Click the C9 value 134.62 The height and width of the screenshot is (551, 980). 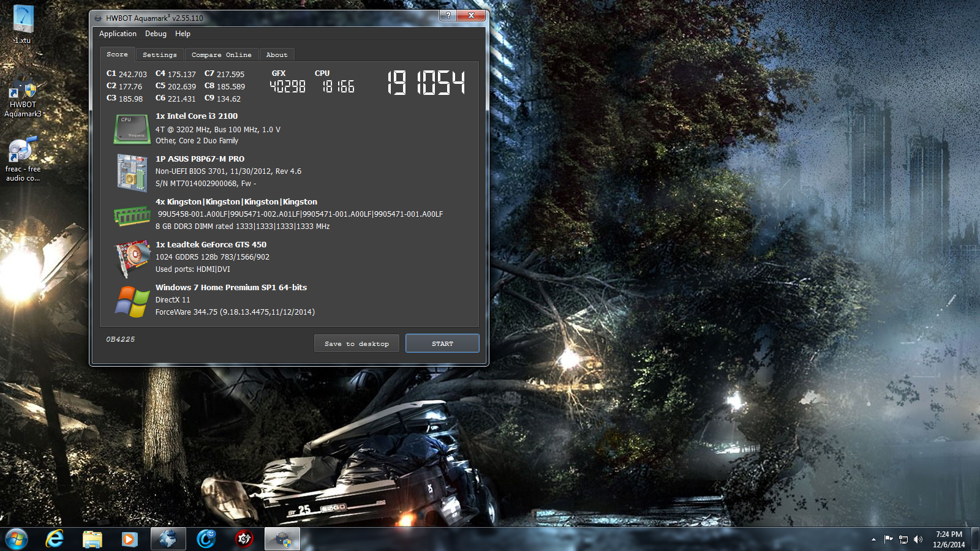[x=228, y=99]
